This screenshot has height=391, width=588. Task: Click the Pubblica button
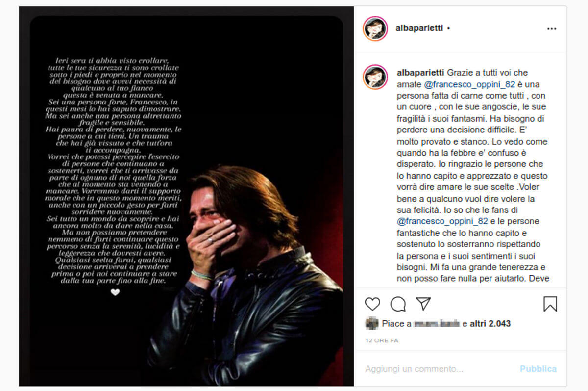538,369
